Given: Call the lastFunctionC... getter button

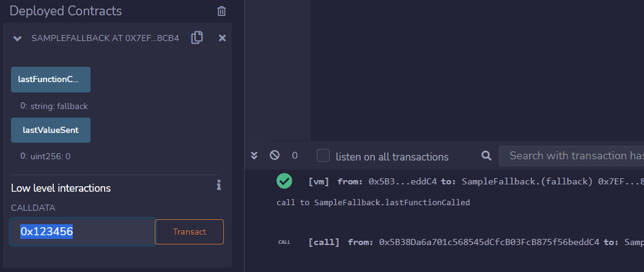Looking at the screenshot, I should (x=51, y=80).
